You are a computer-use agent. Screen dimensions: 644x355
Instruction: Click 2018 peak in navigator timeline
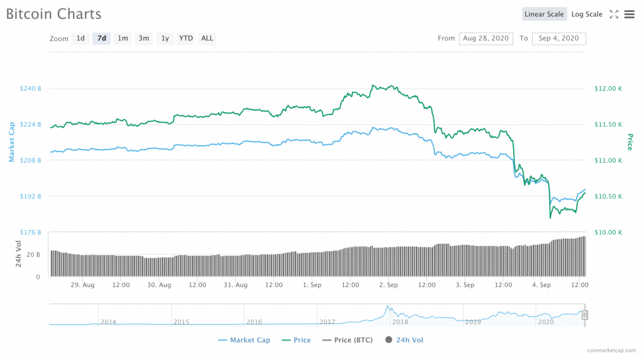[389, 309]
